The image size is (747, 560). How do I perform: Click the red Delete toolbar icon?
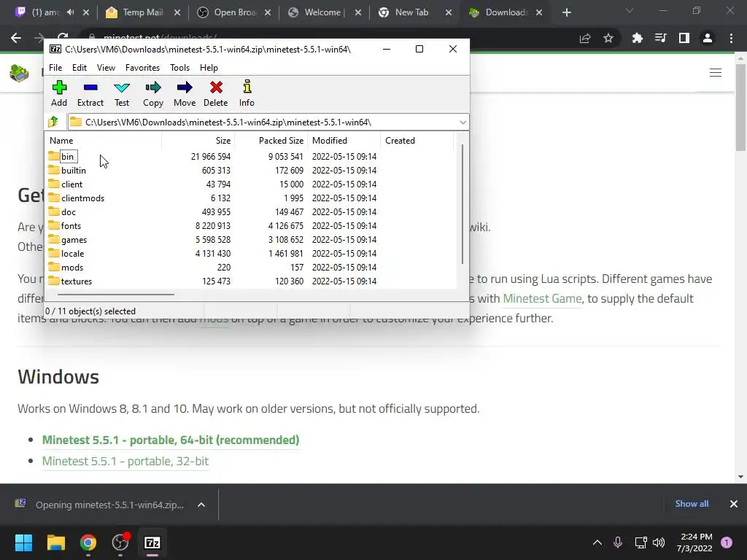pyautogui.click(x=216, y=87)
